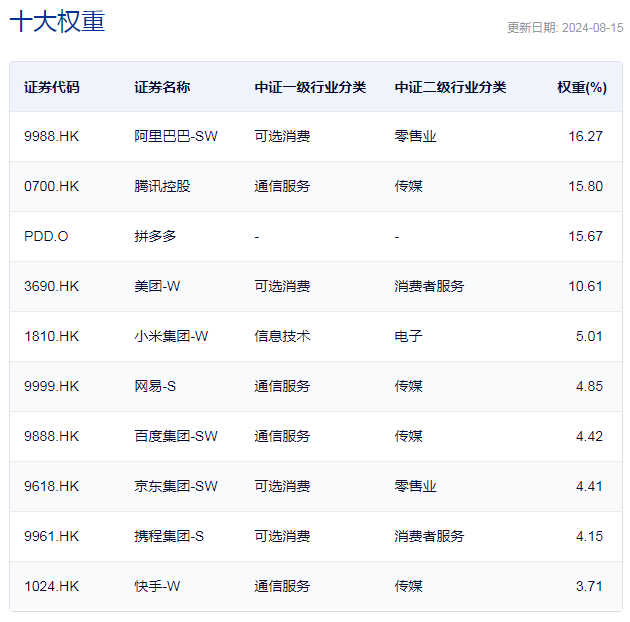Click the weight value 3.71
The width and height of the screenshot is (630, 622).
(x=589, y=587)
